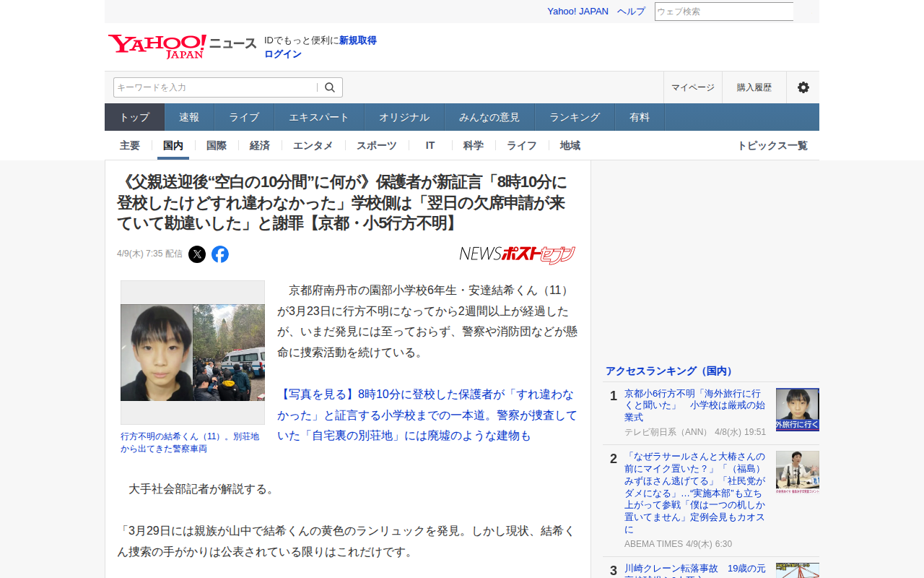The height and width of the screenshot is (578, 924).
Task: Share the article on Facebook
Action: 220,254
